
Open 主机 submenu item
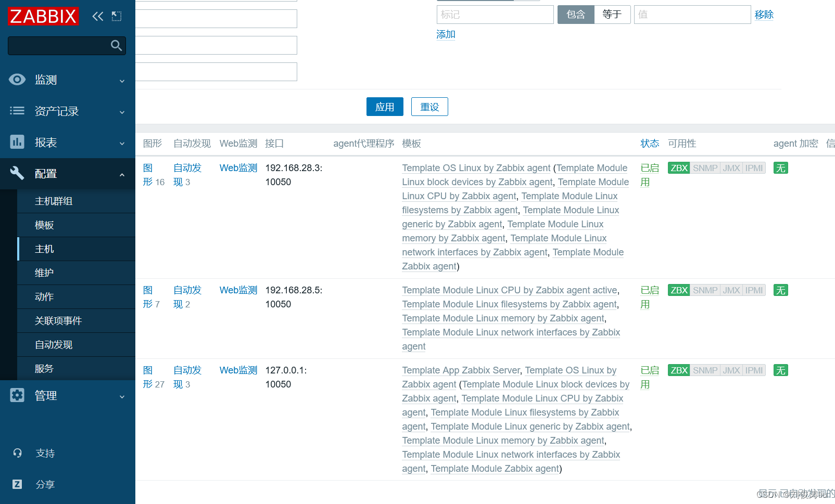76,249
